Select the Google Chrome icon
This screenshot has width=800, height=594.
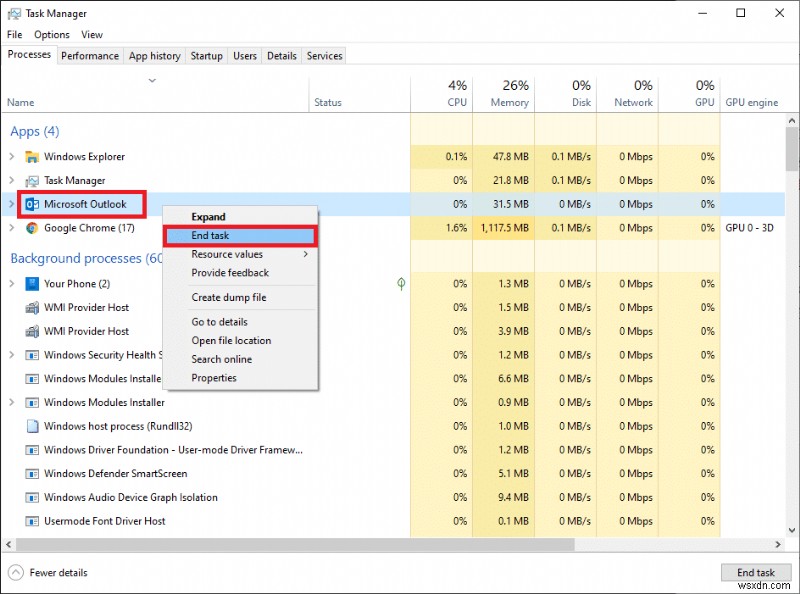[x=33, y=228]
